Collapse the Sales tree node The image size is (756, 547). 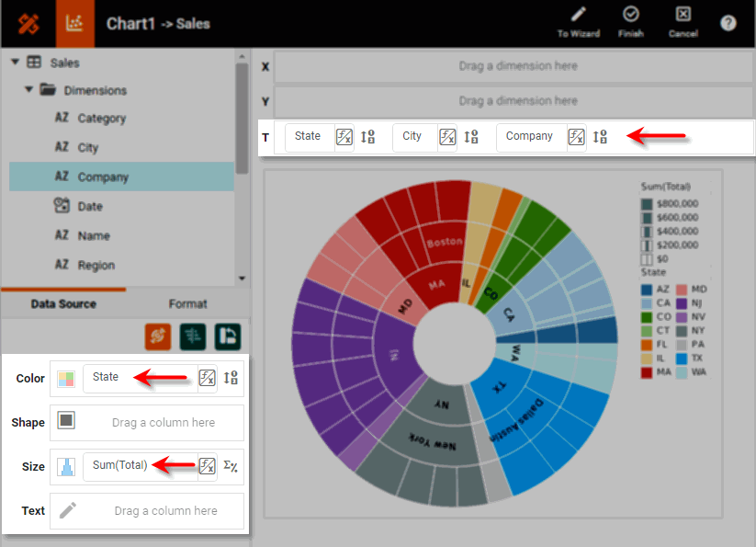click(x=15, y=63)
